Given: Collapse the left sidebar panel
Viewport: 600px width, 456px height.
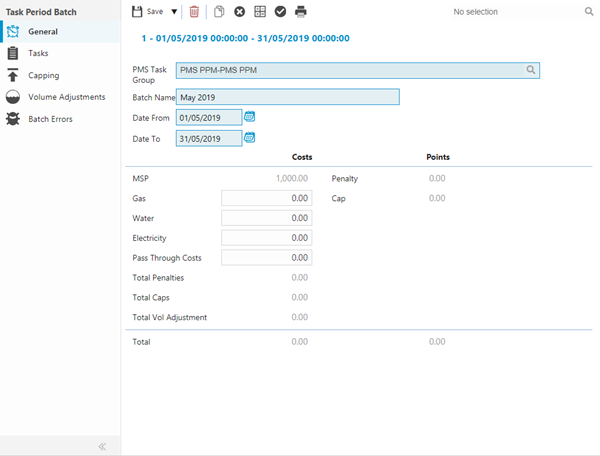Looking at the screenshot, I should (x=102, y=446).
